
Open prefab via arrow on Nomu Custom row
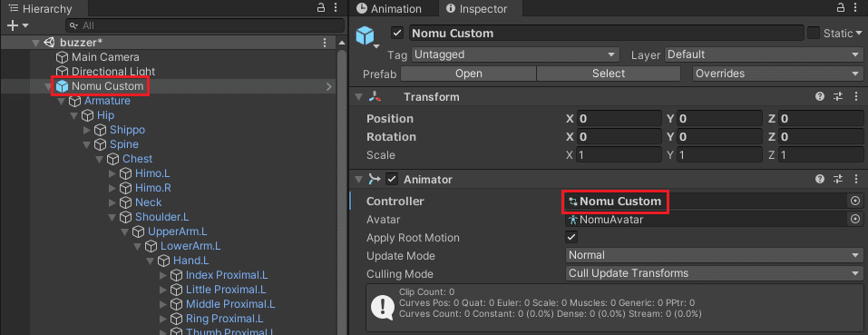tap(329, 86)
